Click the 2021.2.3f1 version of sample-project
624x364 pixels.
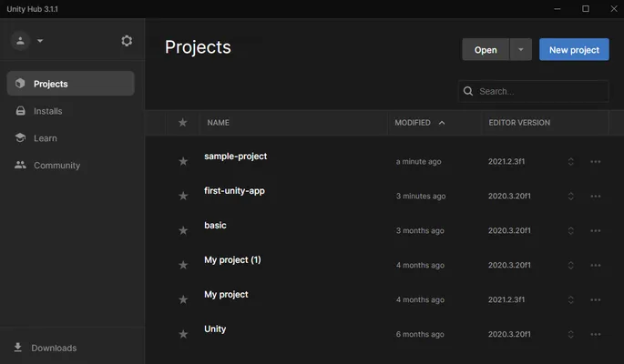tap(506, 161)
